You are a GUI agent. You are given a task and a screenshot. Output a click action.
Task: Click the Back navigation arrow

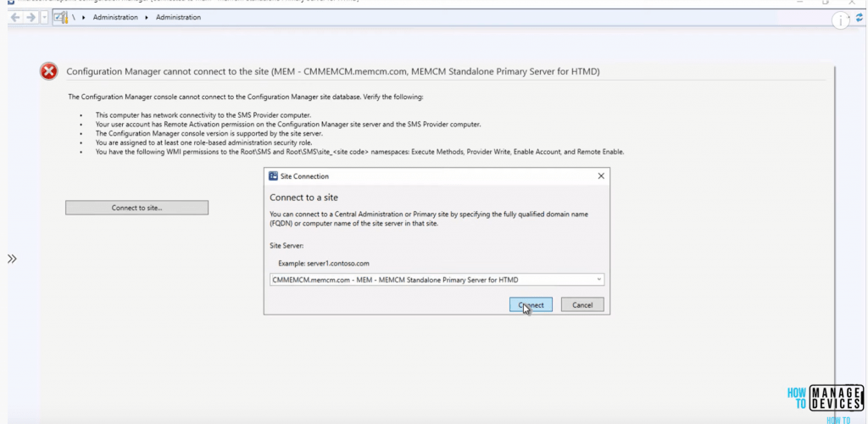coord(15,18)
